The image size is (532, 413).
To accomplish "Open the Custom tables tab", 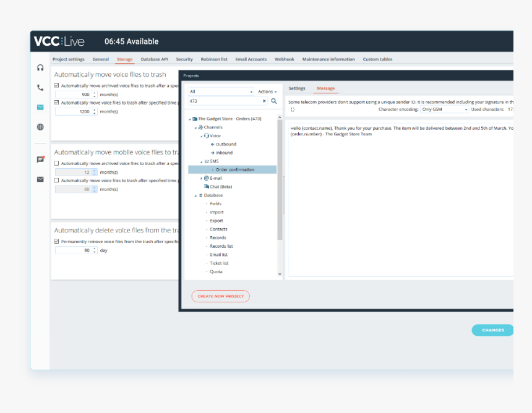I will [x=377, y=59].
